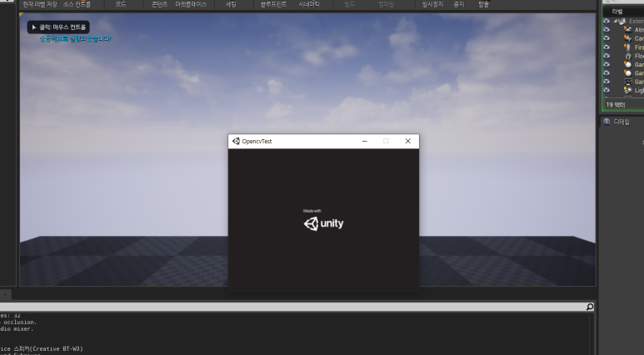
Task: Click the 탈출 eject button
Action: (484, 4)
